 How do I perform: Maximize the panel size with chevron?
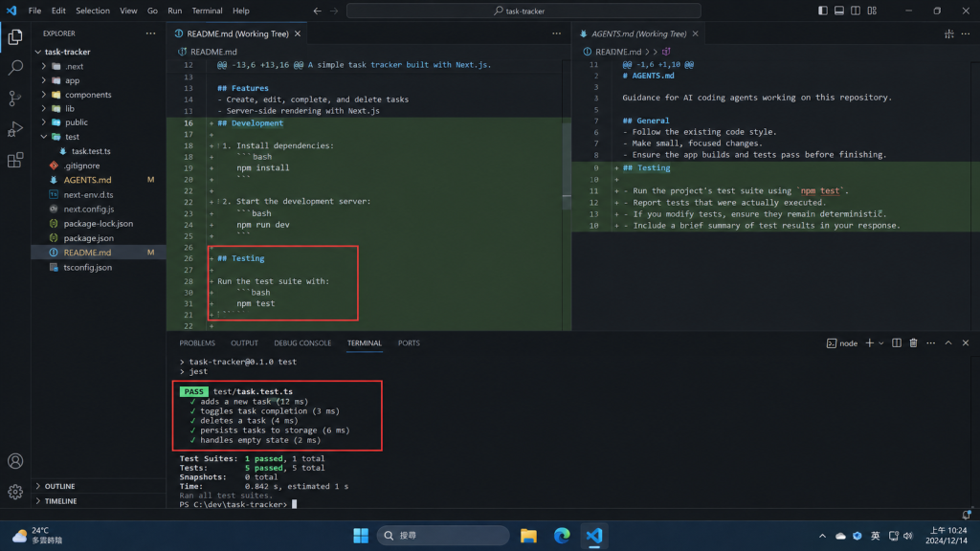pyautogui.click(x=948, y=343)
